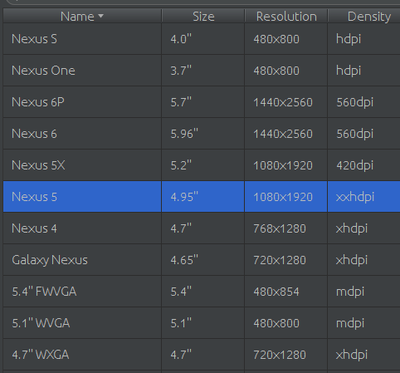Click the 5.7" size cell of Nexus 6P
The image size is (400, 373).
pos(203,102)
